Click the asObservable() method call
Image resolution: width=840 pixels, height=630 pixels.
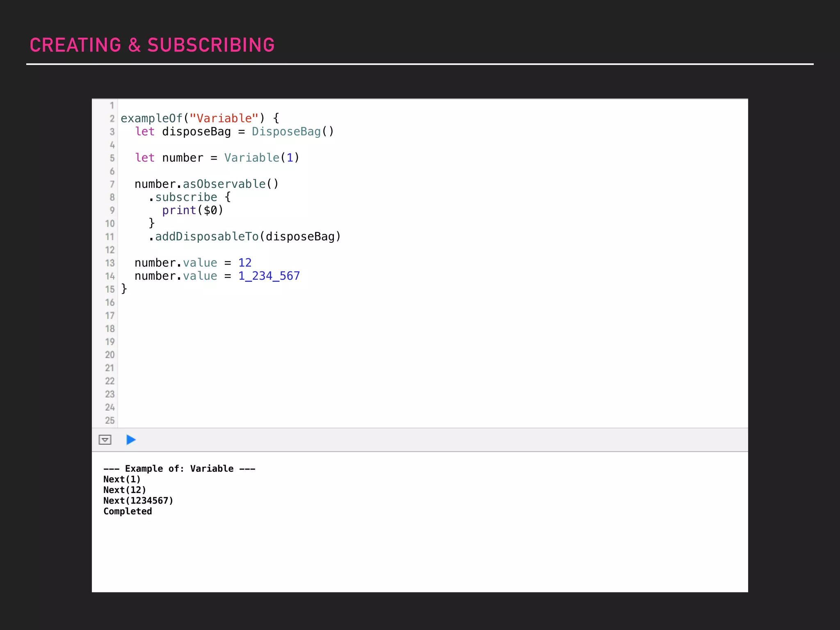pos(230,184)
